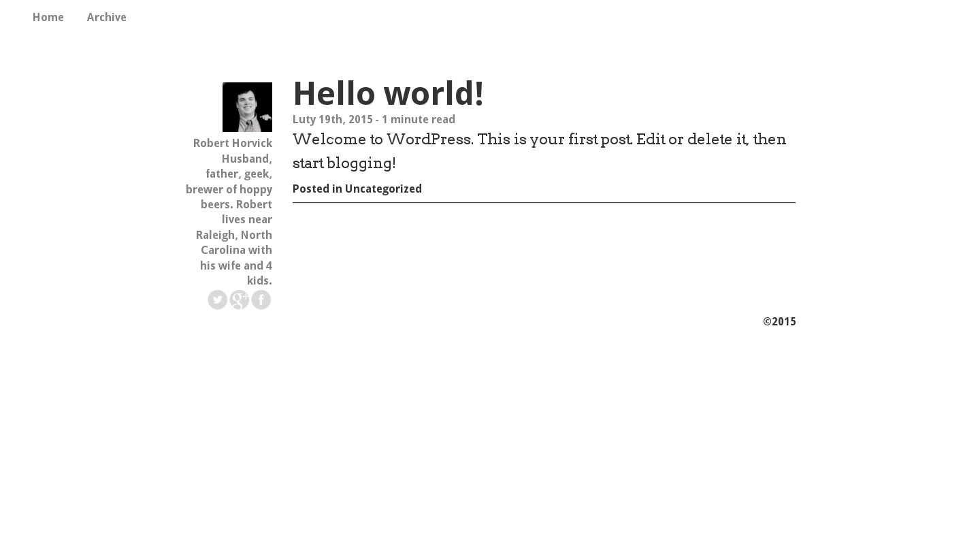Click the Robert Horvick author name
This screenshot has width=980, height=533.
(x=233, y=143)
